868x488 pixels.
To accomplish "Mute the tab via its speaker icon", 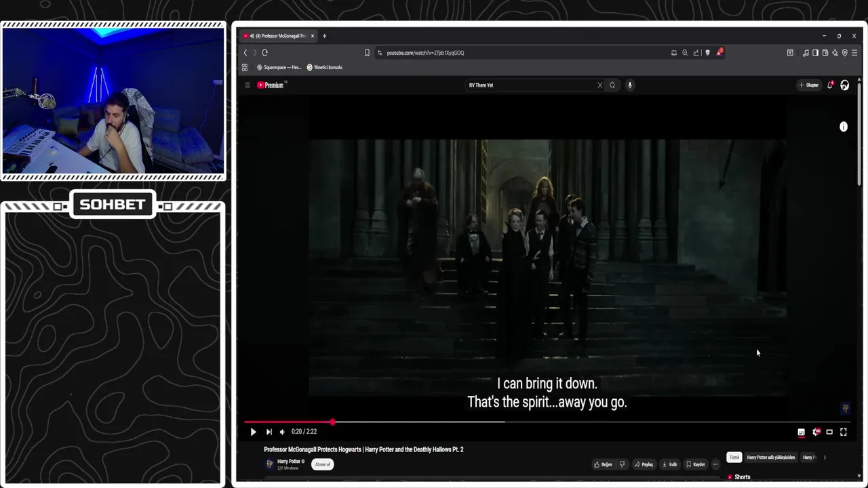I will (252, 36).
